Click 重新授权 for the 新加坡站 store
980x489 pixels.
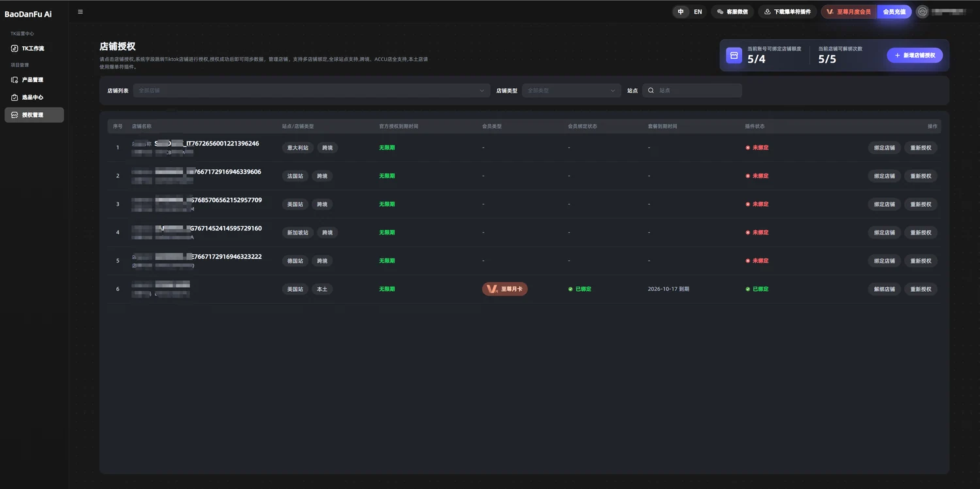point(921,232)
